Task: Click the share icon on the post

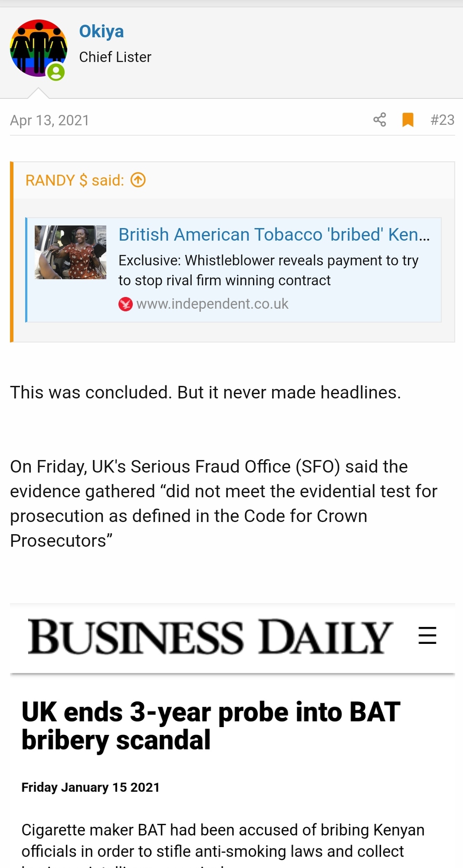Action: point(380,120)
